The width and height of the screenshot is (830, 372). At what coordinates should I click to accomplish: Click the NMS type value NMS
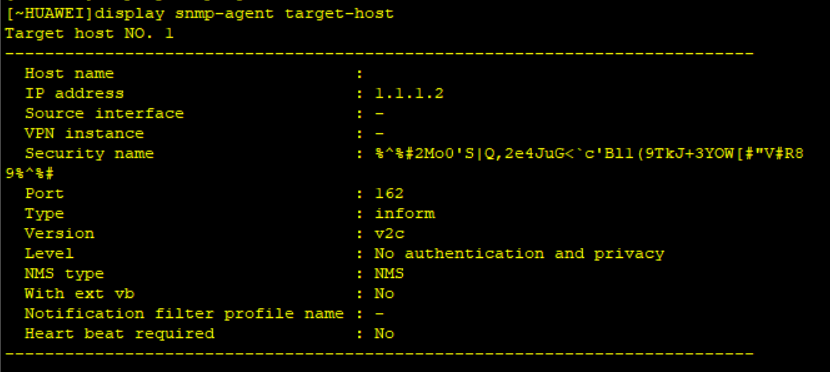pos(389,274)
